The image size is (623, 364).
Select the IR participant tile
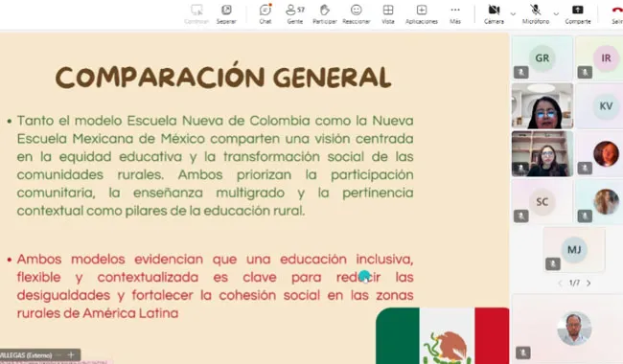tap(599, 58)
